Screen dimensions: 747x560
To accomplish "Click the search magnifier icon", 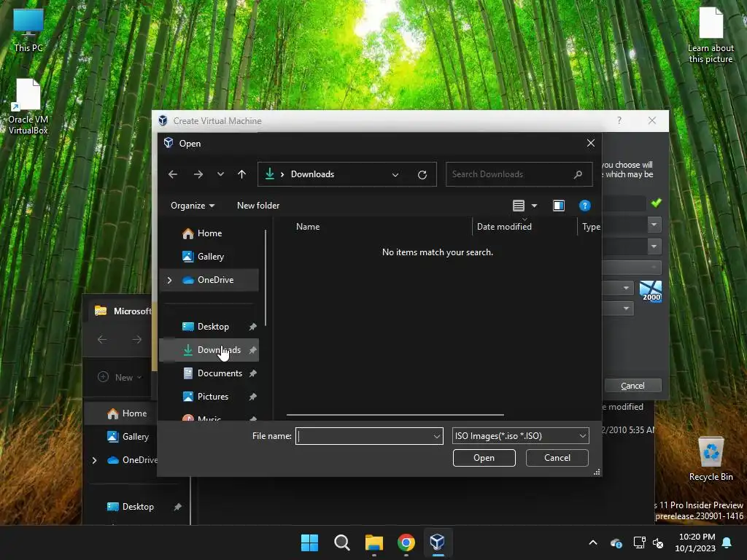I will tap(578, 174).
